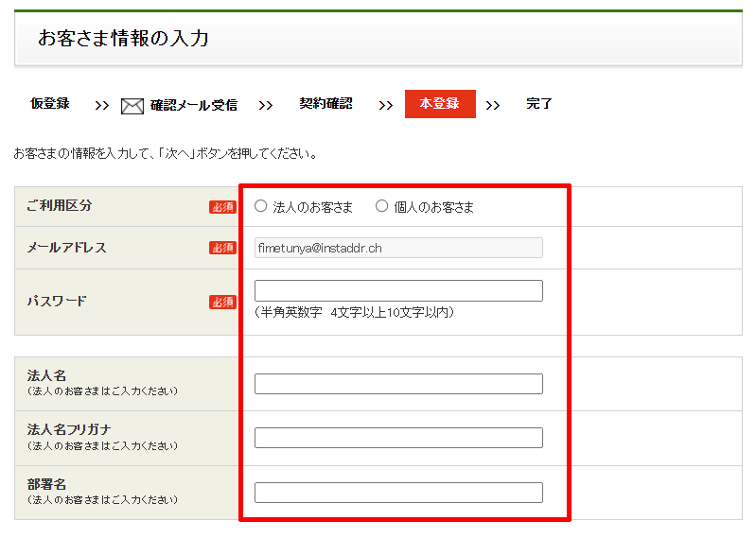This screenshot has height=538, width=756.
Task: Click the 契約確認 step label
Action: [x=325, y=104]
